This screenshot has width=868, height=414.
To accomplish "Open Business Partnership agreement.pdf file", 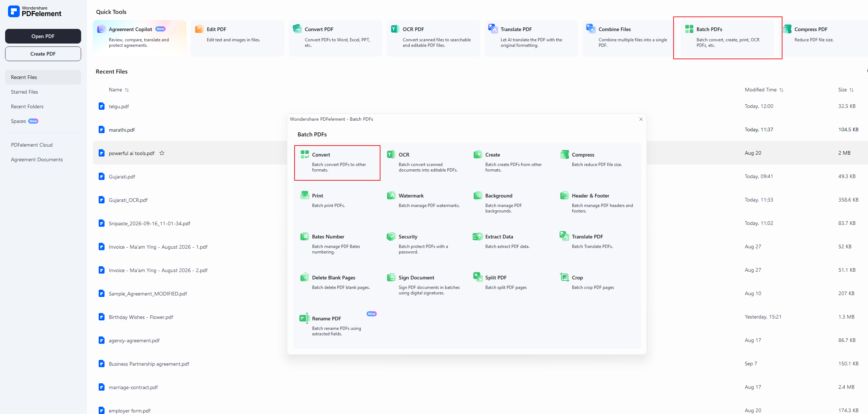I will click(x=149, y=364).
